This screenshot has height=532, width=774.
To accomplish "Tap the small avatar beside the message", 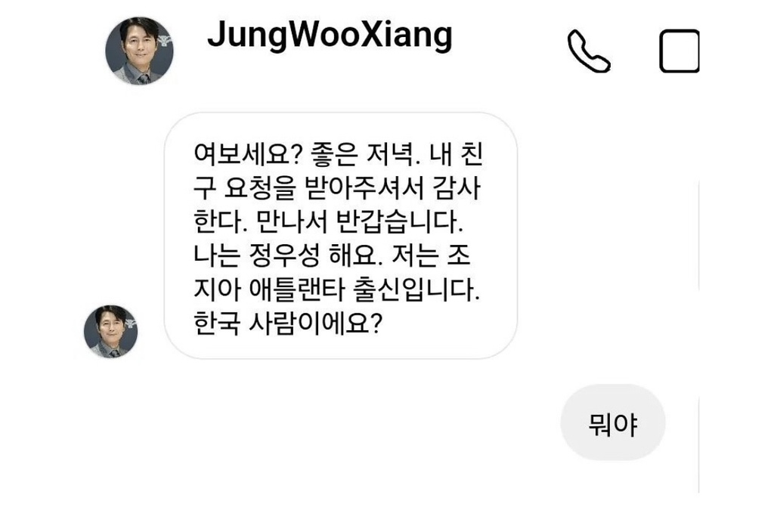I will coord(110,331).
